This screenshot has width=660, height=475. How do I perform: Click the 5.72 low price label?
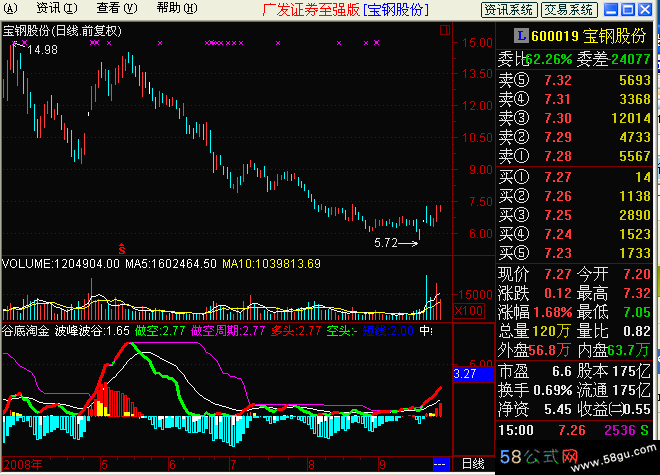click(386, 243)
